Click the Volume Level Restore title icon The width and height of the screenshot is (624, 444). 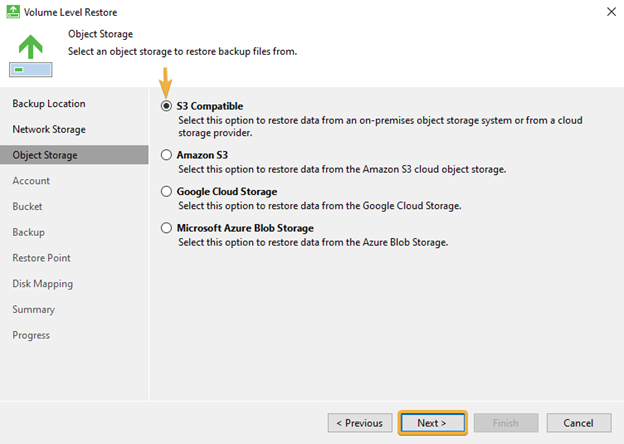coord(13,12)
